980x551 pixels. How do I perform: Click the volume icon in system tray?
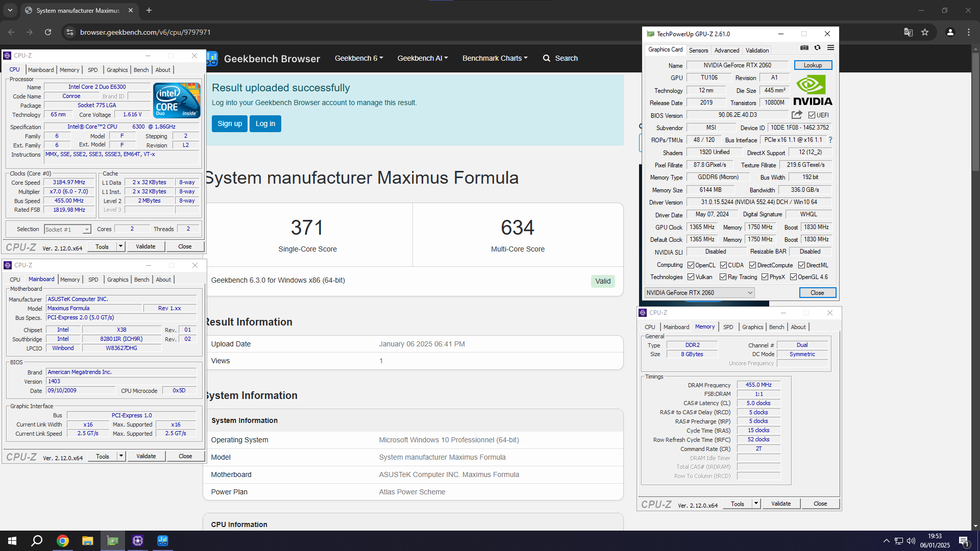coord(911,541)
